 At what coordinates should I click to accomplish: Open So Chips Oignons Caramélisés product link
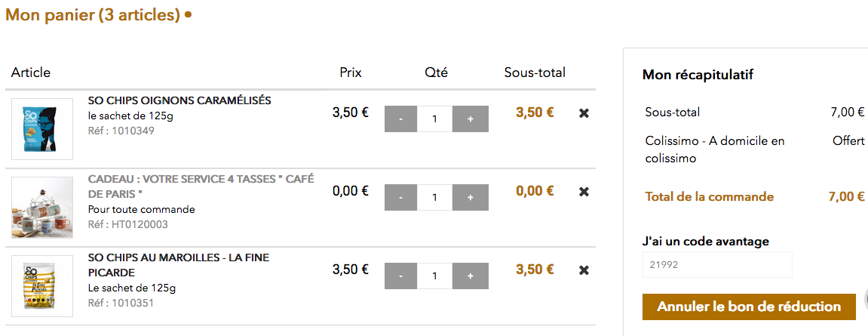click(179, 100)
